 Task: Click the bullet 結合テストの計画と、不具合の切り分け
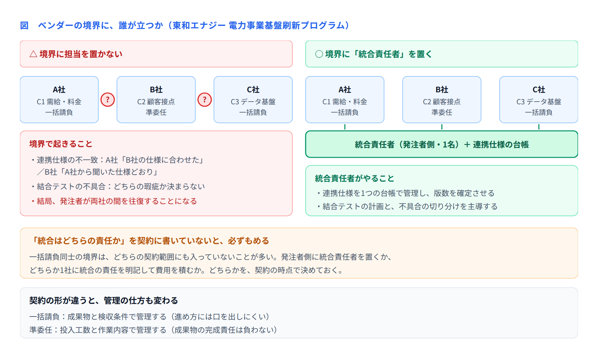click(x=407, y=207)
